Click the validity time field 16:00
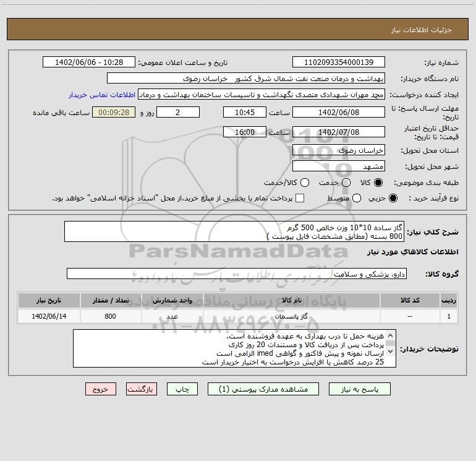The image size is (476, 461). tap(245, 132)
